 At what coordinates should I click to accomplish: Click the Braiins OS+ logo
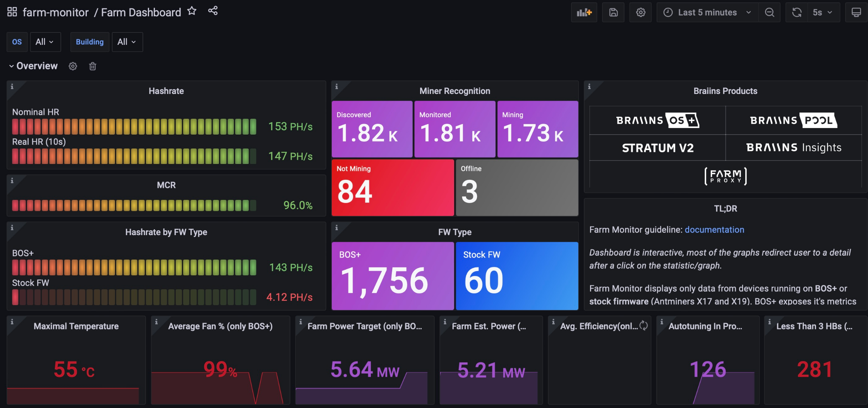tap(657, 120)
